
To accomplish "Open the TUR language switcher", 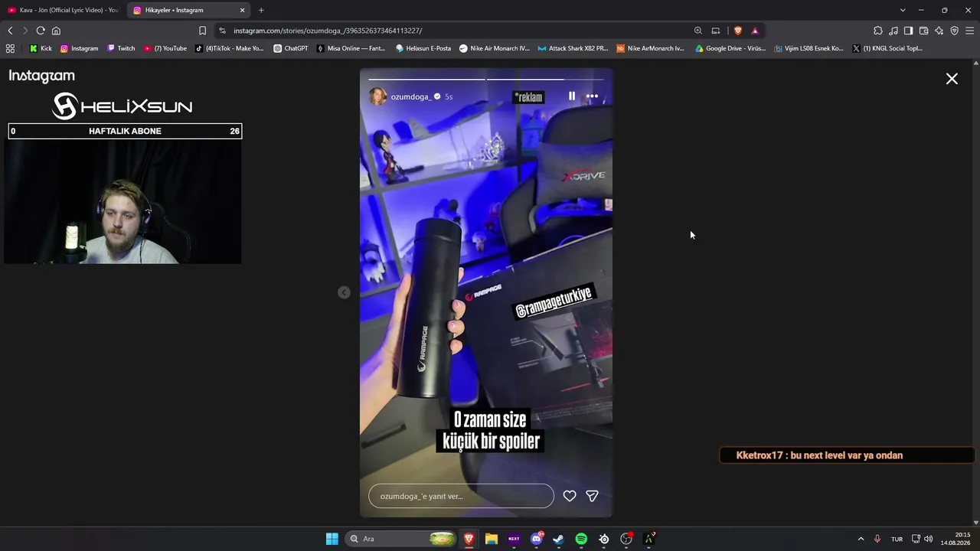I will coord(897,539).
